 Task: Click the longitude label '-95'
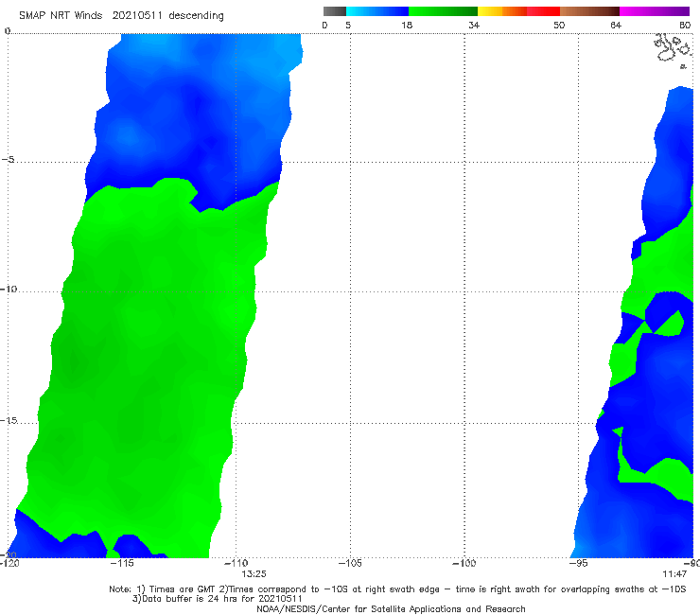pos(578,563)
